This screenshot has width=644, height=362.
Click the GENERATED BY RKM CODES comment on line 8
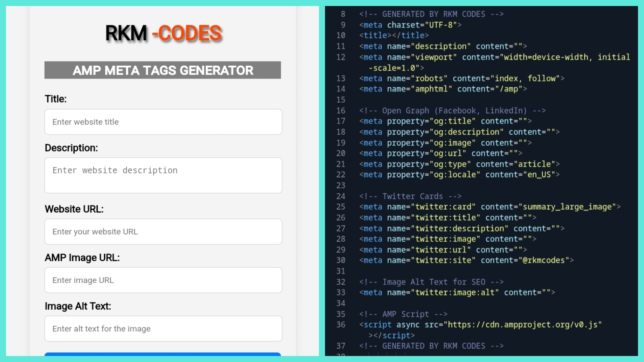pyautogui.click(x=431, y=14)
